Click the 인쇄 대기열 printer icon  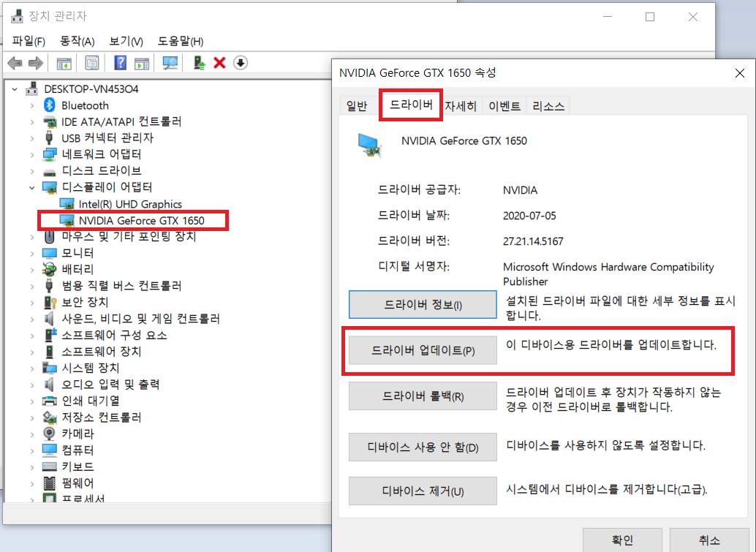[x=49, y=401]
